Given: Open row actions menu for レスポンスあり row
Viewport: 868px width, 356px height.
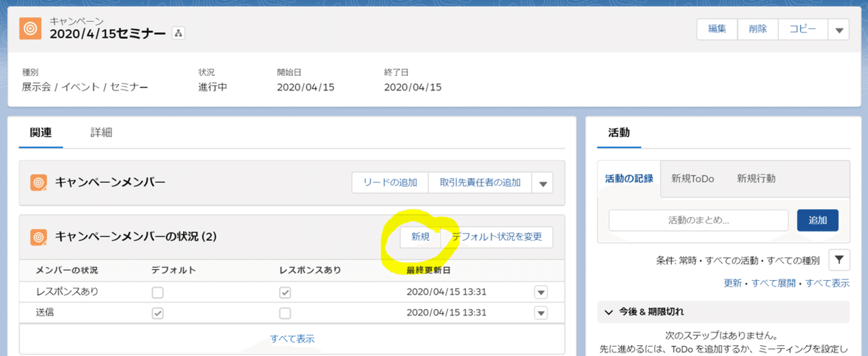Looking at the screenshot, I should click(x=541, y=292).
